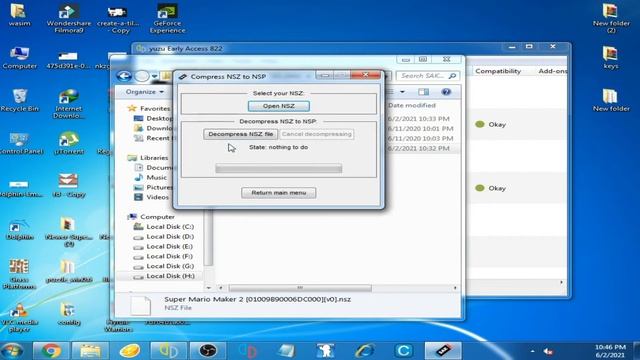Open the Windows Start button
The height and width of the screenshot is (360, 640).
tap(12, 351)
